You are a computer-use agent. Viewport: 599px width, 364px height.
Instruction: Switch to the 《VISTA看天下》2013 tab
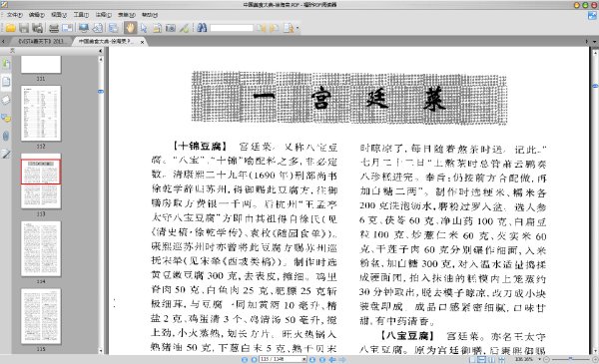(41, 41)
